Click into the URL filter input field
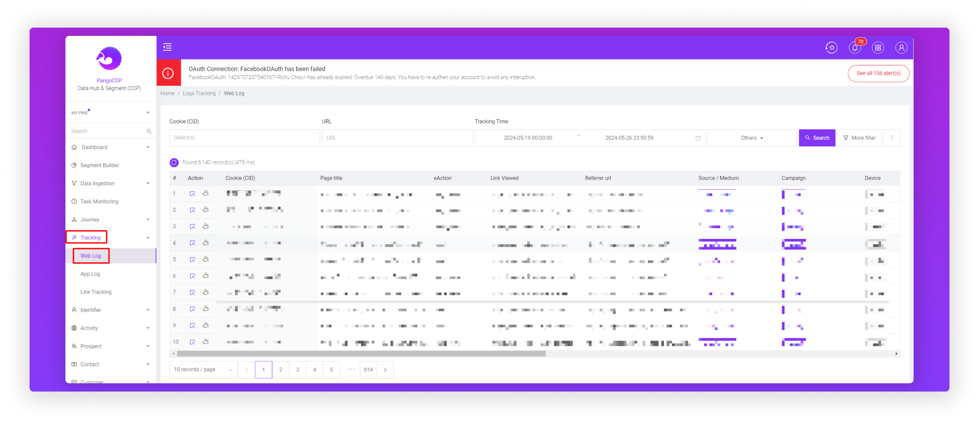The image size is (980, 424). [x=397, y=138]
